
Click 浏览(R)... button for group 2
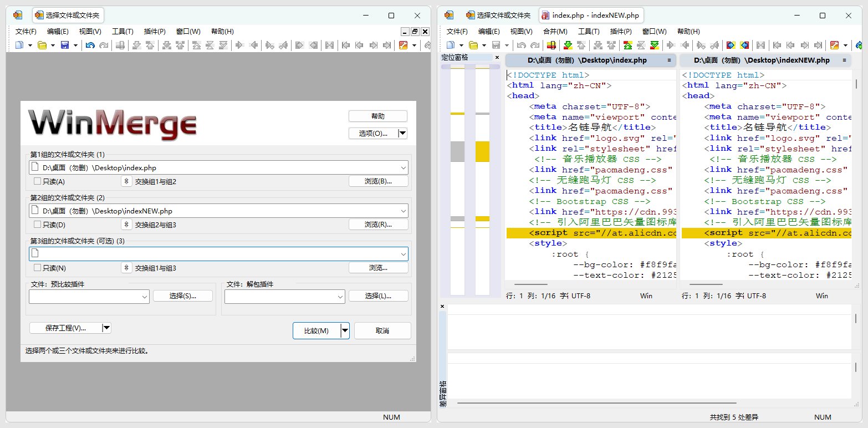(x=378, y=225)
